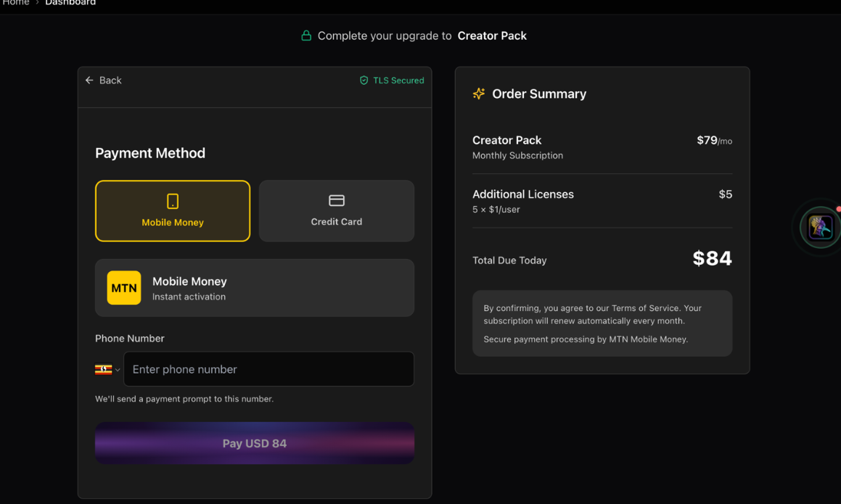This screenshot has height=504, width=841.
Task: Select Mobile Money as payment method
Action: pos(173,211)
